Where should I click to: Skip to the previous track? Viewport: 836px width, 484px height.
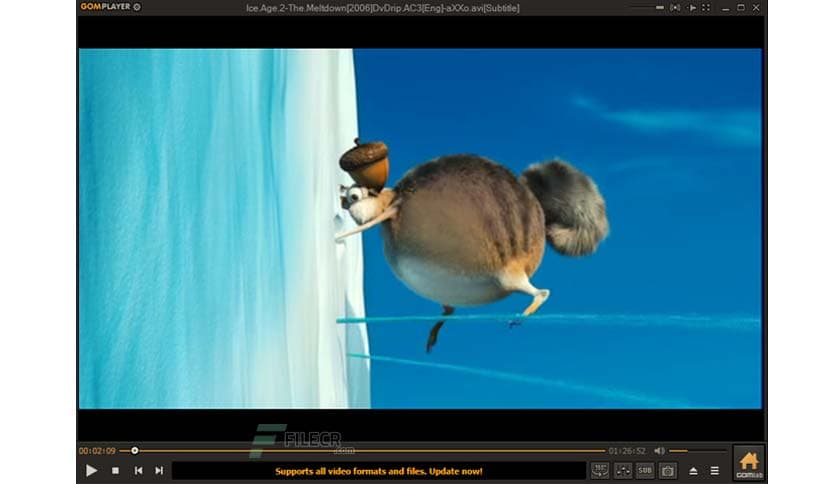138,471
